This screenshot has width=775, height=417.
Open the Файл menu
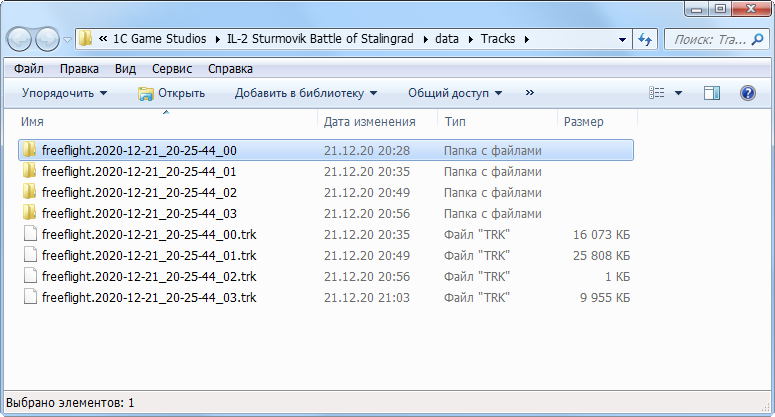click(x=28, y=69)
